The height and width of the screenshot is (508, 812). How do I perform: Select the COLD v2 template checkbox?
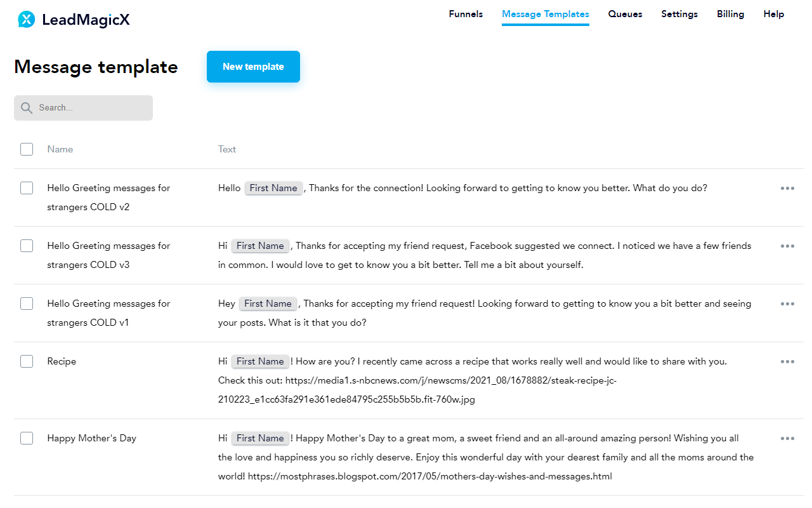pyautogui.click(x=27, y=188)
